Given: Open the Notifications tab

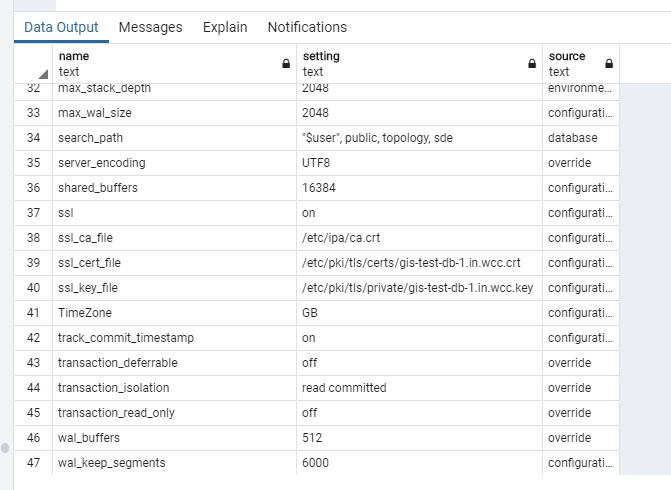Looking at the screenshot, I should click(307, 27).
